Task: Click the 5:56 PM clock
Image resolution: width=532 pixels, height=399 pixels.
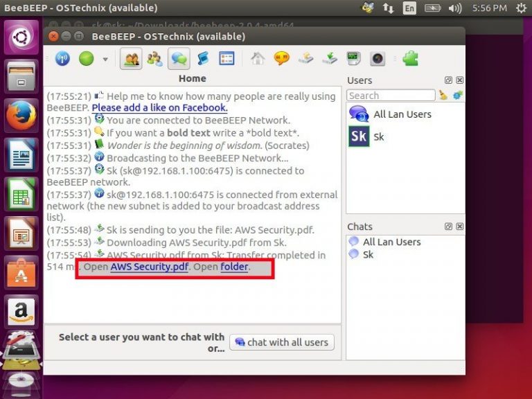Action: click(489, 8)
